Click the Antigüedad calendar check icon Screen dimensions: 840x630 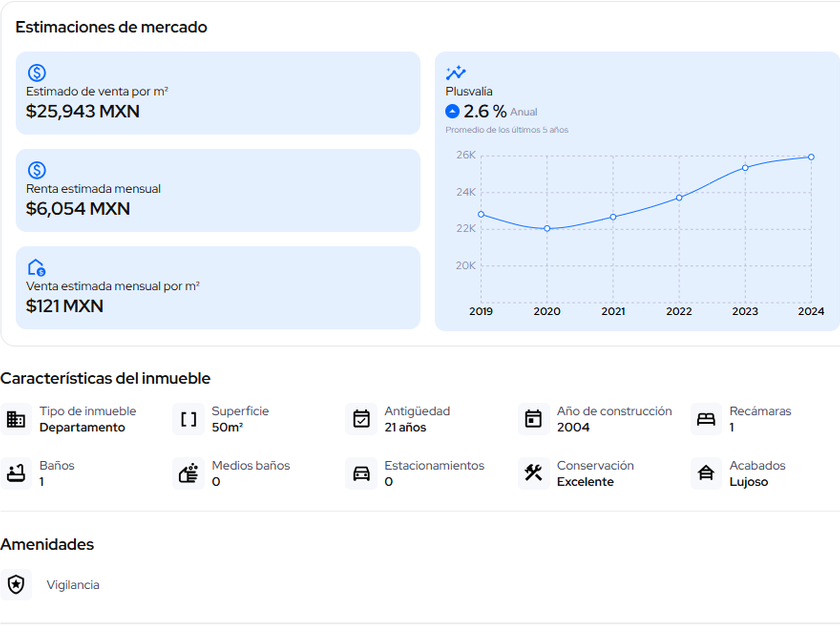pos(361,419)
